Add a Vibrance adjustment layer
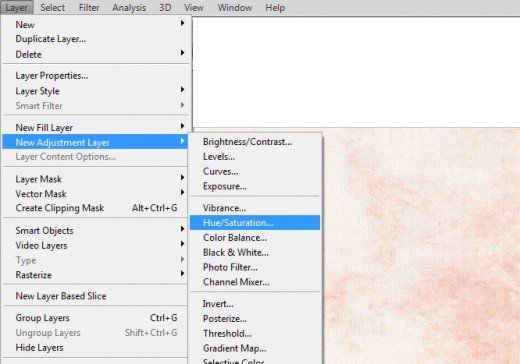The height and width of the screenshot is (364, 520). coord(255,208)
